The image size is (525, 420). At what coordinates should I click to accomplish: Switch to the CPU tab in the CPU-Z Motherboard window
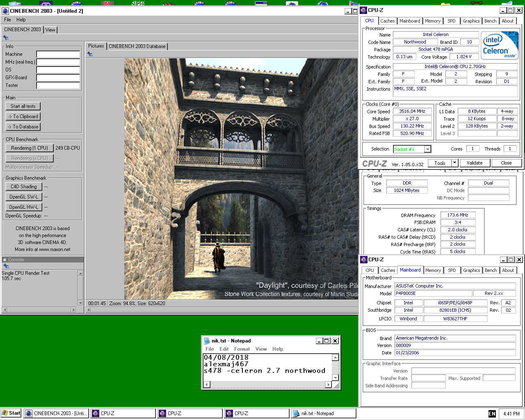click(370, 270)
